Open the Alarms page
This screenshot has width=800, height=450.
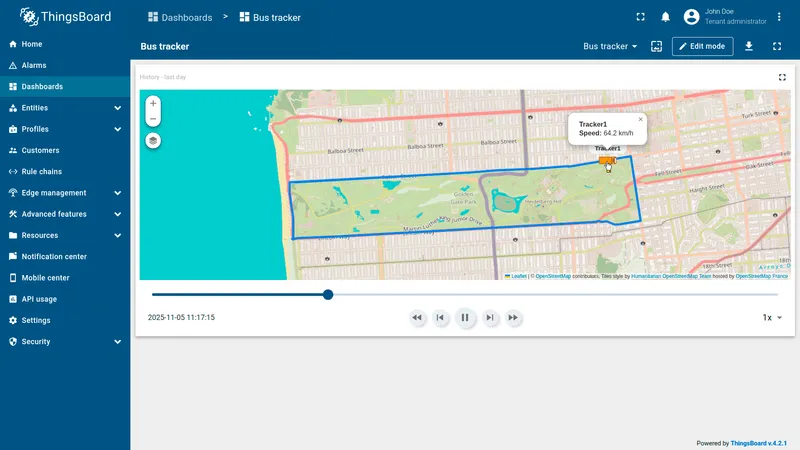[65, 65]
